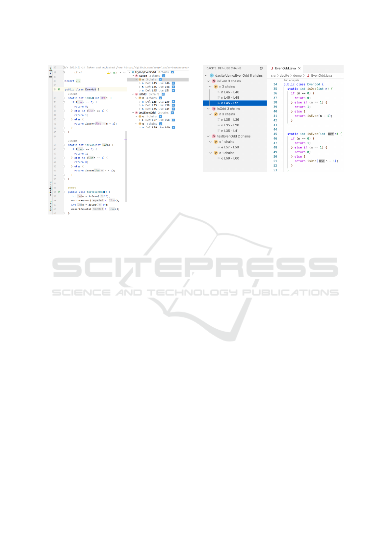Collapse the isEven node in IntelliJ tree
This screenshot has height=554, width=392.
tap(133, 76)
